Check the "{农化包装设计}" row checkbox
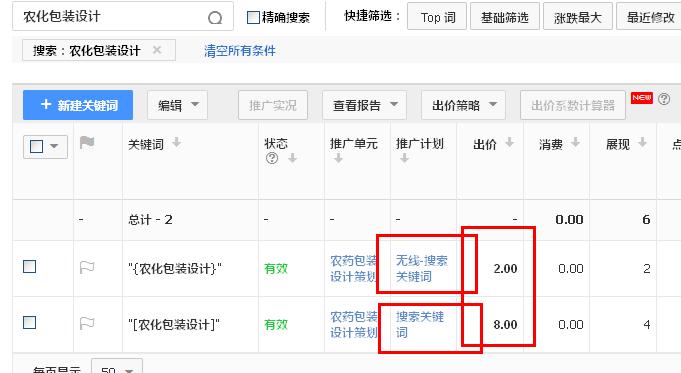This screenshot has width=681, height=373. pyautogui.click(x=30, y=267)
